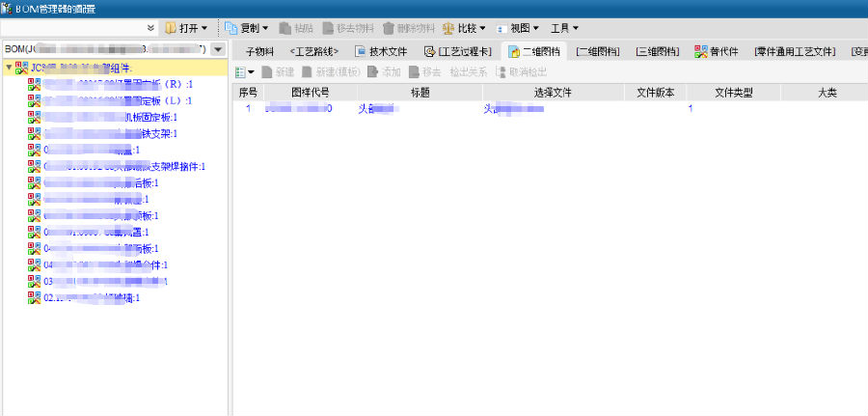
Task: Switch to the <工艺路线> tab
Action: 314,51
